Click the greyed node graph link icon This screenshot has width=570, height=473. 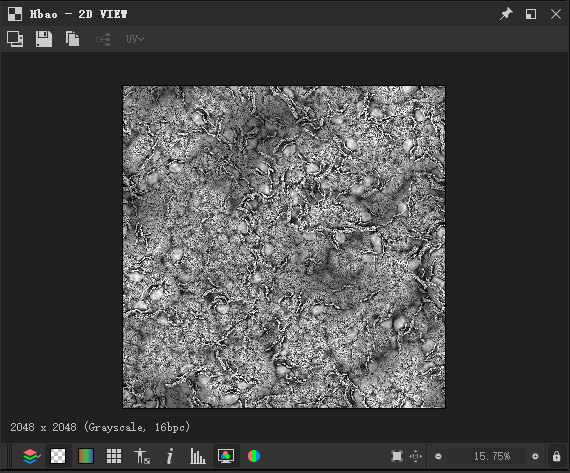click(x=103, y=39)
